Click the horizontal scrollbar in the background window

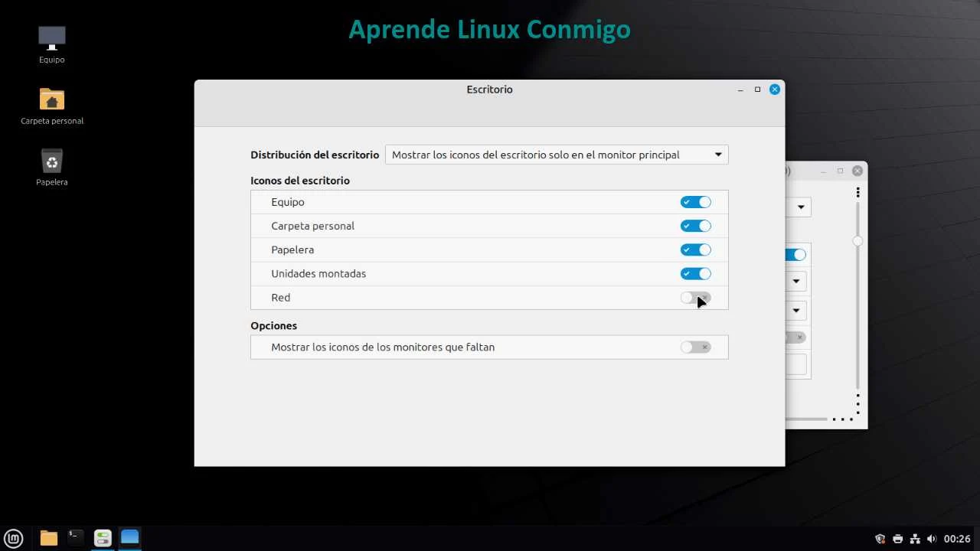click(x=807, y=419)
